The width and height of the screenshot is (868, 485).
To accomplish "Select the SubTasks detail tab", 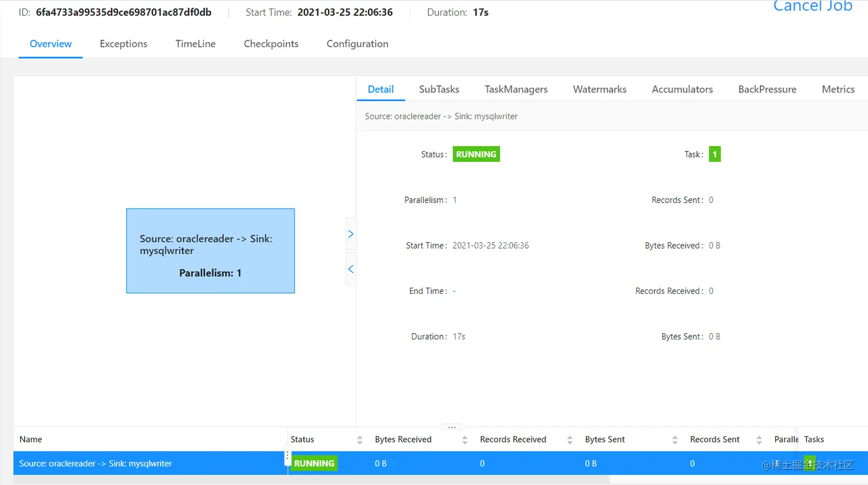I will pos(439,89).
